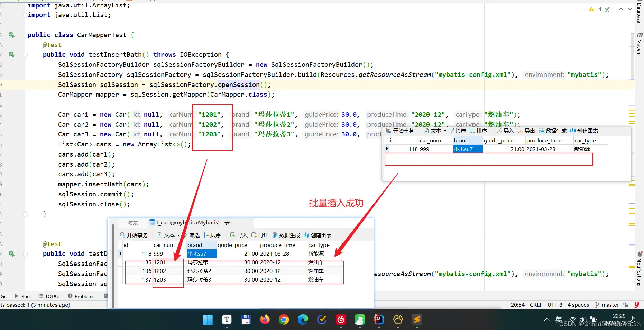Open 文本 dropdown in upper-right table panel

(435, 131)
